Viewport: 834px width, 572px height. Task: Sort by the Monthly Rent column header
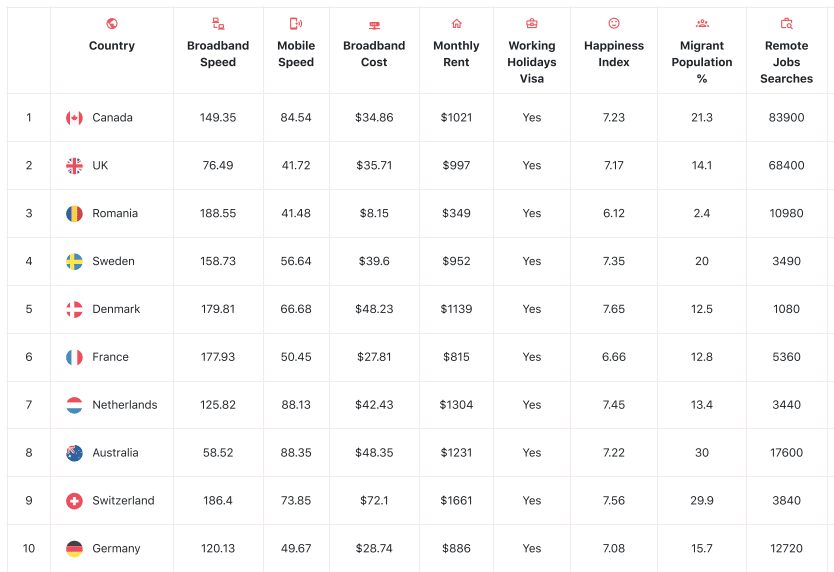pos(456,54)
